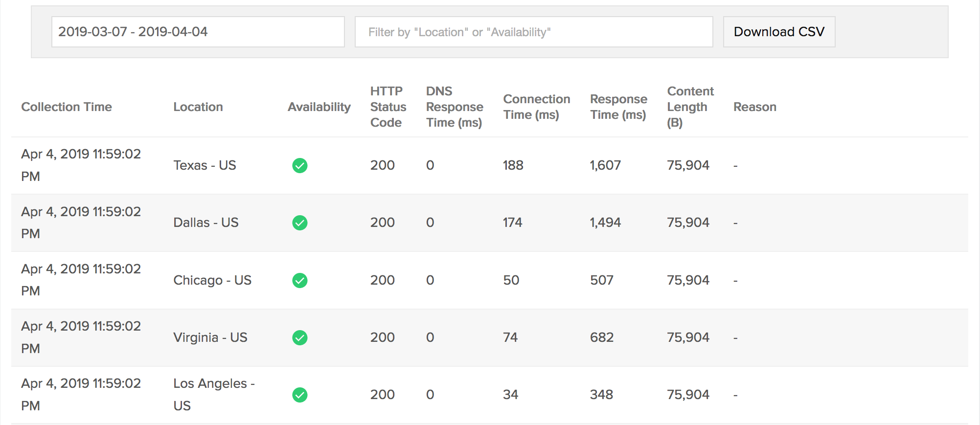Screen dimensions: 980x425
Task: Click the Content Length (B) header
Action: 690,107
